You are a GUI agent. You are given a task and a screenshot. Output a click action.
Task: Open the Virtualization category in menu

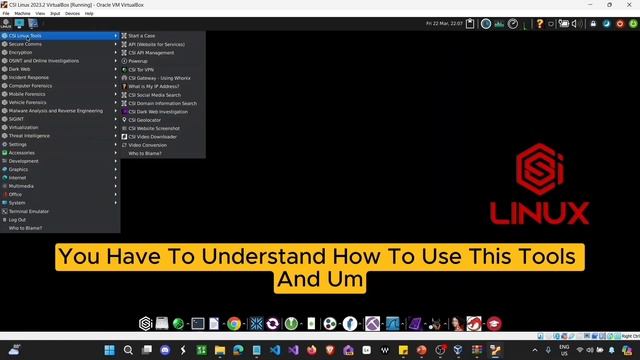(x=60, y=127)
